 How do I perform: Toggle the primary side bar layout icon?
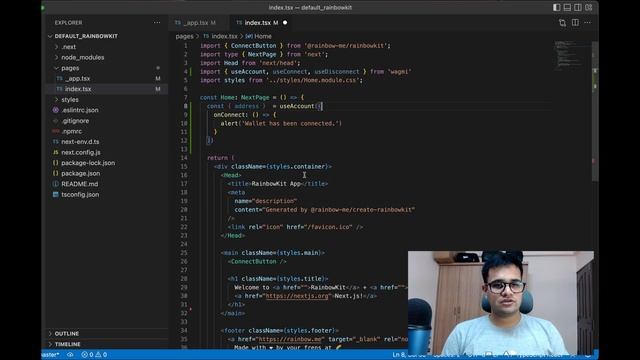pyautogui.click(x=556, y=7)
